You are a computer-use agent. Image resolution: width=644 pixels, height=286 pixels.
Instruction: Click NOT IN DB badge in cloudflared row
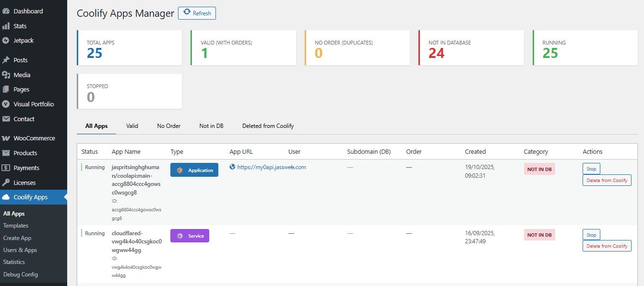[x=539, y=235]
